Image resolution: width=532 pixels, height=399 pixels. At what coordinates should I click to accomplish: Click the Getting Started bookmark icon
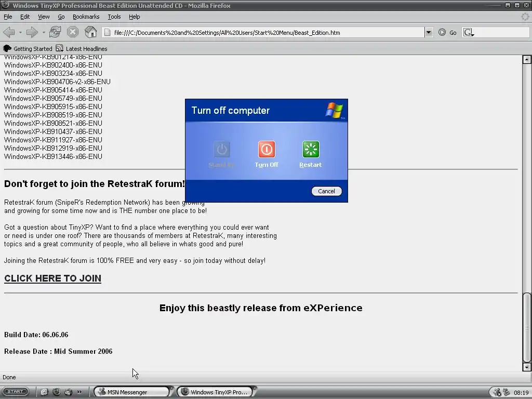click(7, 48)
